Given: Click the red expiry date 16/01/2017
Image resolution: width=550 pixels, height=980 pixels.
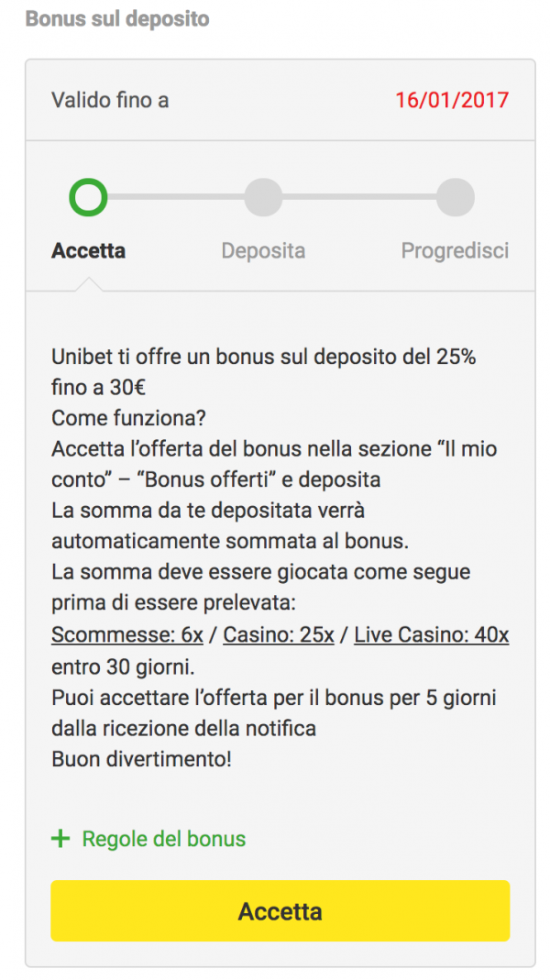Looking at the screenshot, I should click(452, 100).
